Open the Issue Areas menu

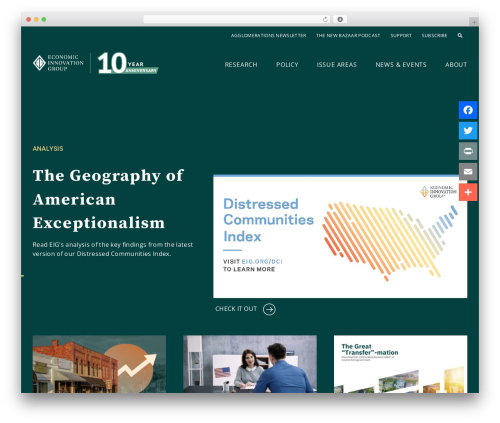point(337,65)
